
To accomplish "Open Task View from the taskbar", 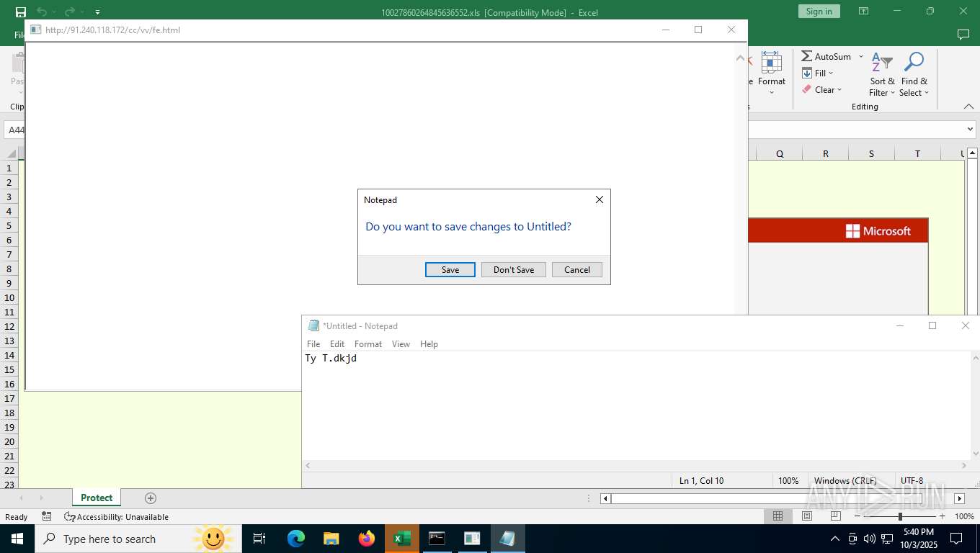I will (x=259, y=539).
